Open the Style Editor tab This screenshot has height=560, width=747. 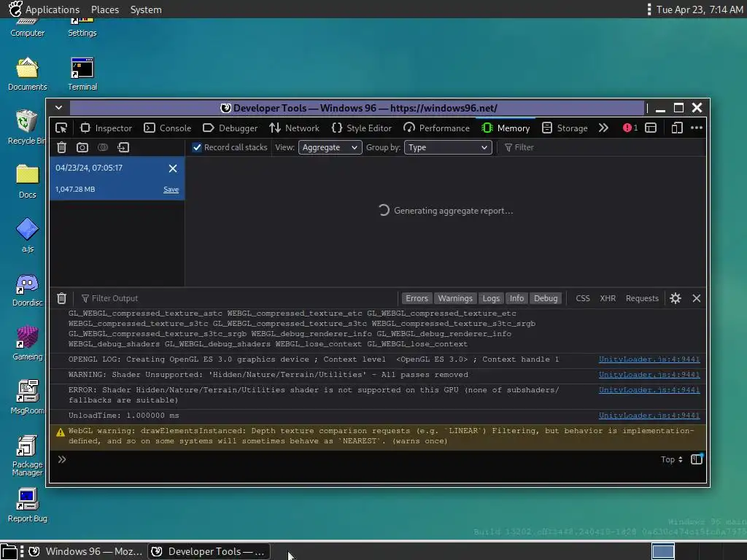coord(362,128)
